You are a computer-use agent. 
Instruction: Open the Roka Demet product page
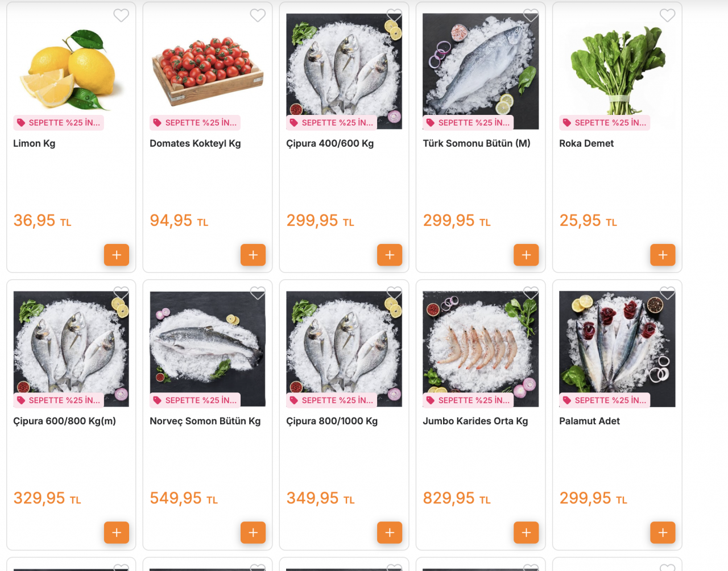tap(586, 143)
